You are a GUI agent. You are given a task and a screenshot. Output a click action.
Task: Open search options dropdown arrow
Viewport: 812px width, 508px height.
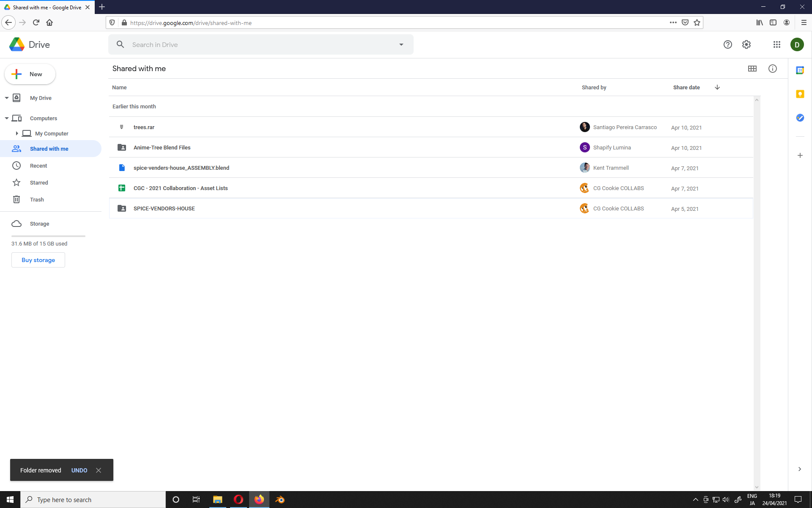(401, 44)
